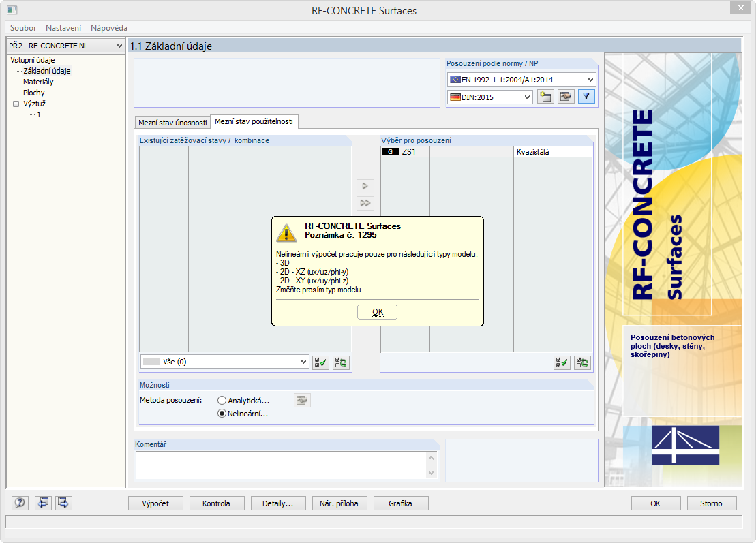
Task: Click the G category badge of ZS1
Action: [390, 152]
